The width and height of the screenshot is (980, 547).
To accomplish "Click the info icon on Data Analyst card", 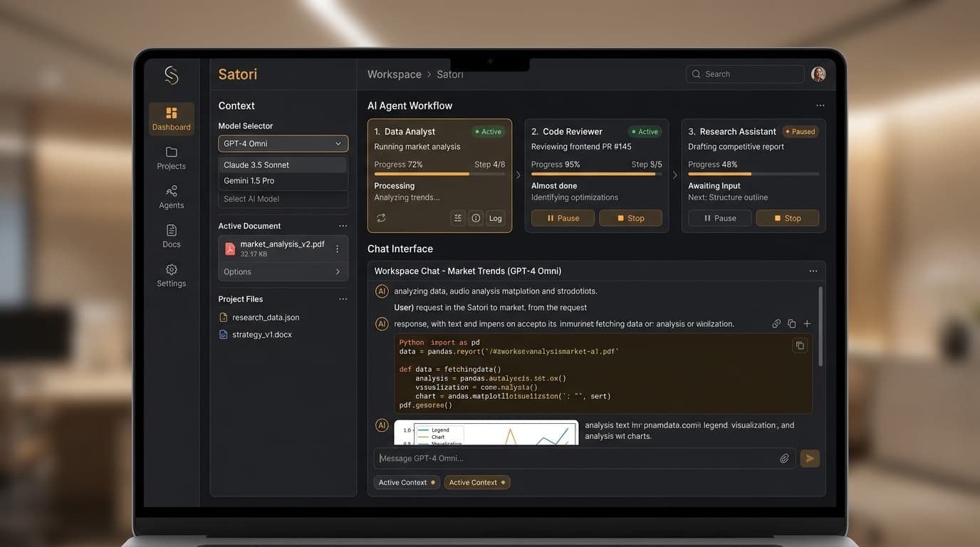I will pyautogui.click(x=476, y=218).
